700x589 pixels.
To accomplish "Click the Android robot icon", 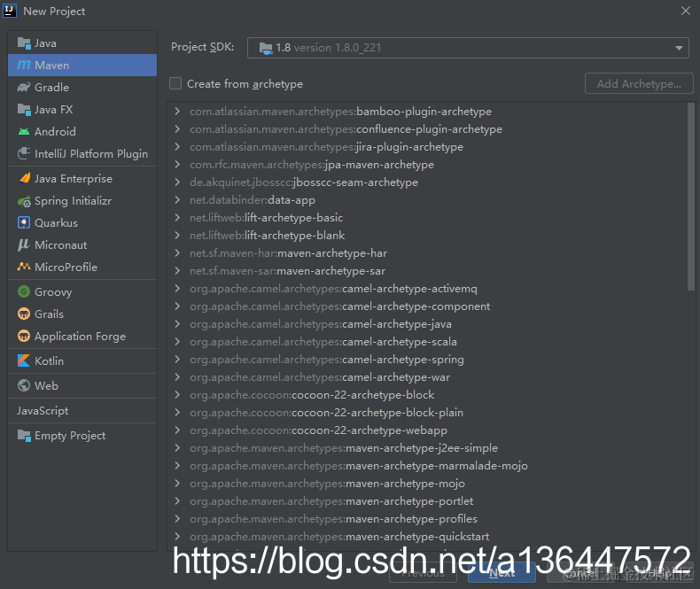I will point(24,132).
